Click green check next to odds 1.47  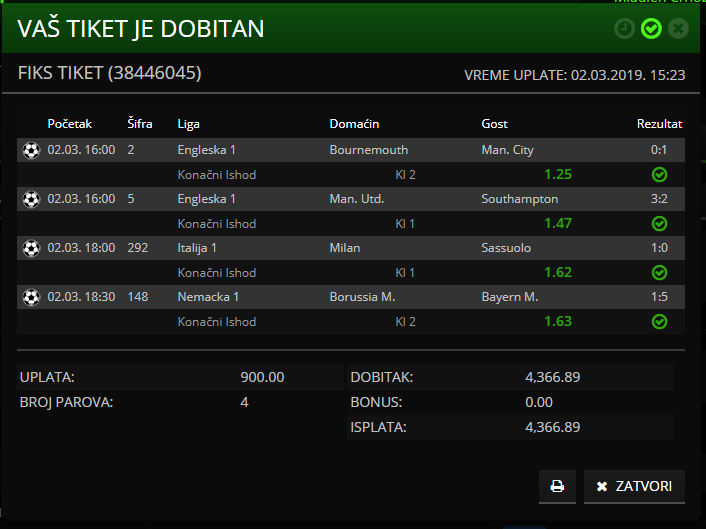click(659, 224)
